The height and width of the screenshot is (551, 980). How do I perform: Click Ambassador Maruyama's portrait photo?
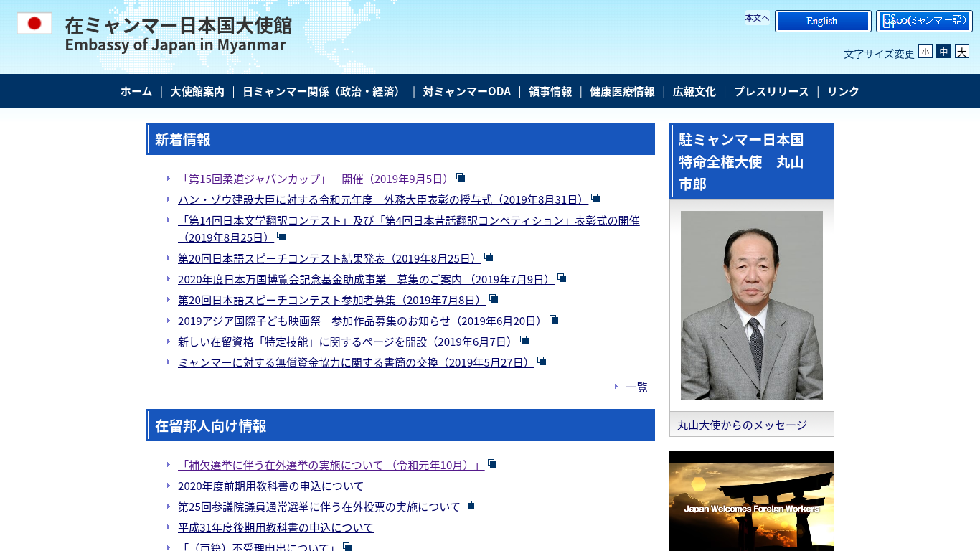pos(752,306)
